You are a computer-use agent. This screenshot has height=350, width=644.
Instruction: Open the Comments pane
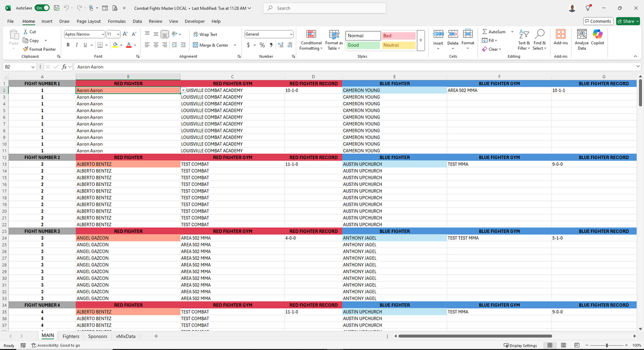[x=598, y=21]
